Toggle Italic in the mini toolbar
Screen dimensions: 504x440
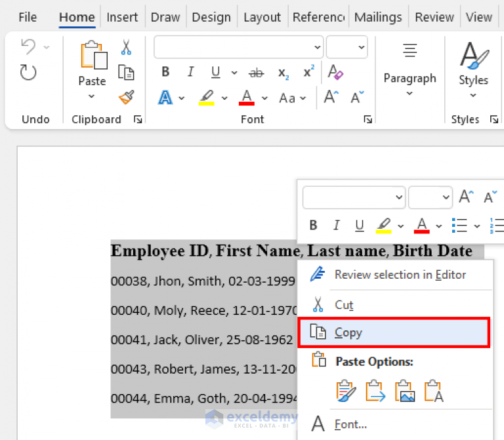click(336, 225)
